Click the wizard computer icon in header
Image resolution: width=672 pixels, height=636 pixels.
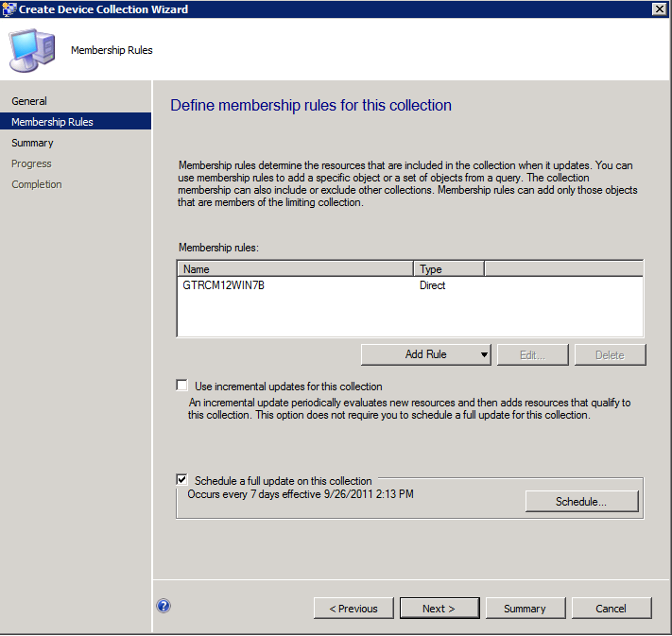click(x=32, y=50)
